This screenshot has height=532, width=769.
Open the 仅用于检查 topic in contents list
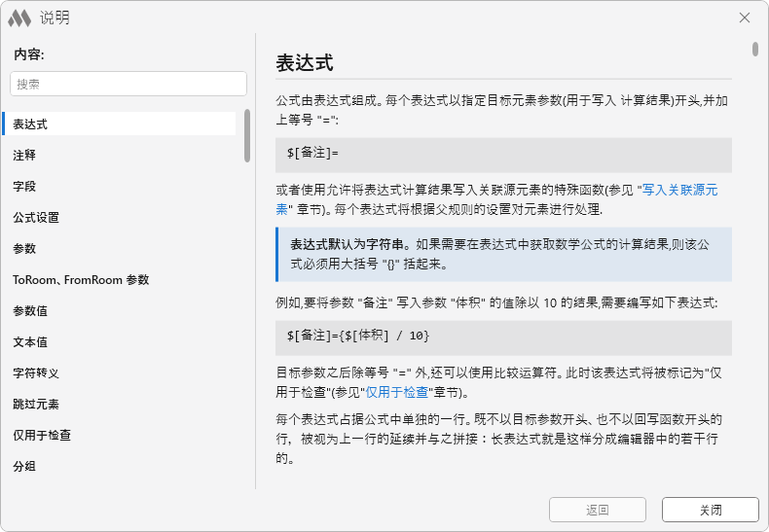click(x=119, y=435)
